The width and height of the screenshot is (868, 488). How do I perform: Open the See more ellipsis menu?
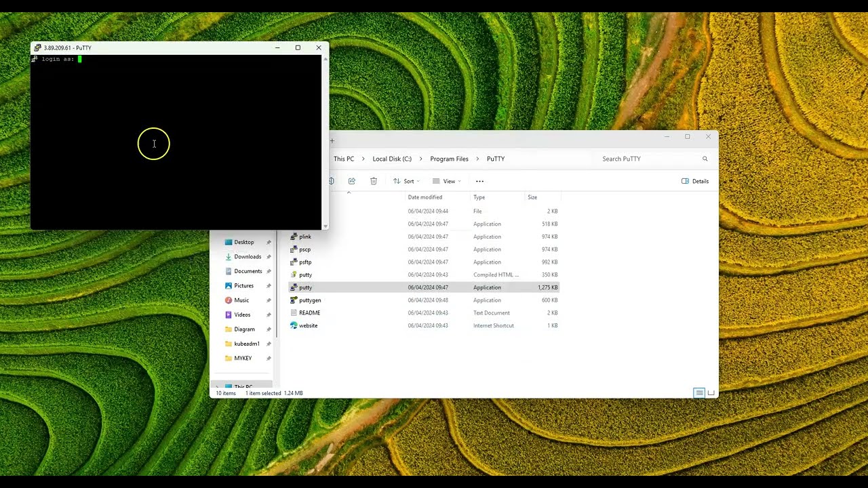[479, 181]
